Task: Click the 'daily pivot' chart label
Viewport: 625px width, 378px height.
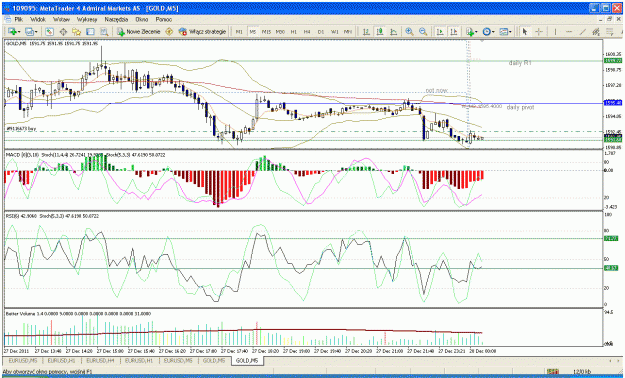Action: (520, 107)
